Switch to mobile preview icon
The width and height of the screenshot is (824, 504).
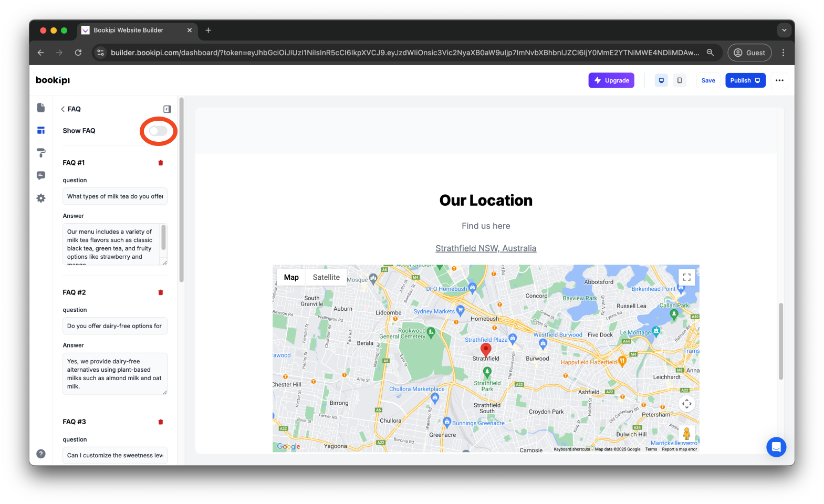point(680,80)
